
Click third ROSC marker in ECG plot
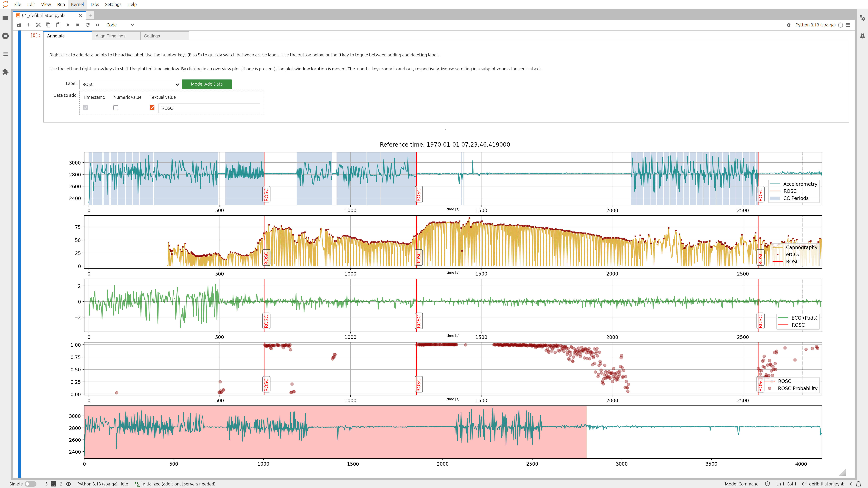[x=760, y=321]
